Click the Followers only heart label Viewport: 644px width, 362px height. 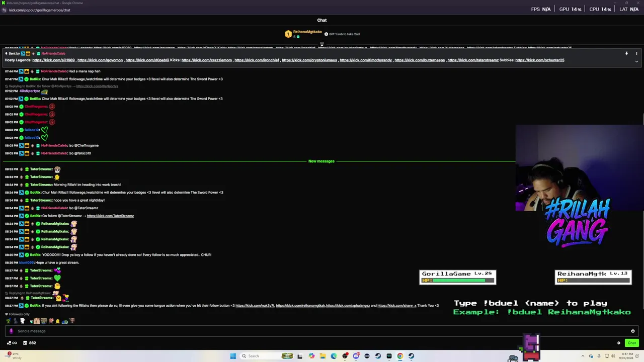[18, 314]
